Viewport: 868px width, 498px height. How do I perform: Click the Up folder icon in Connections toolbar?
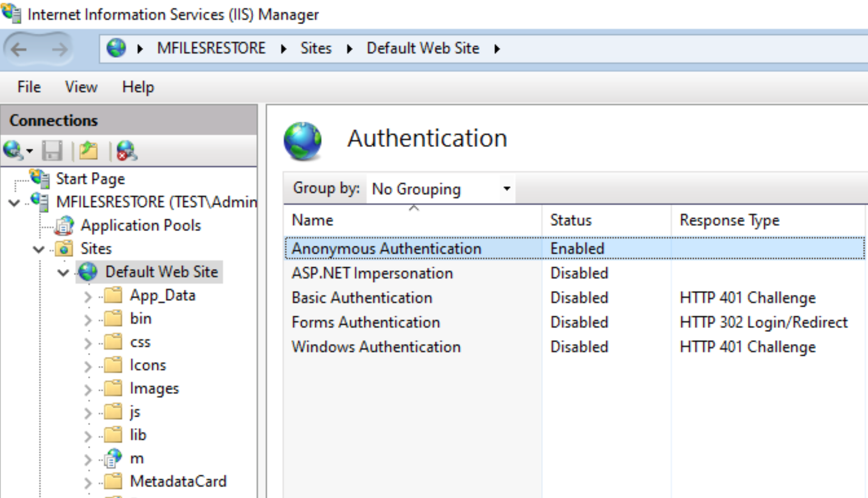coord(88,150)
